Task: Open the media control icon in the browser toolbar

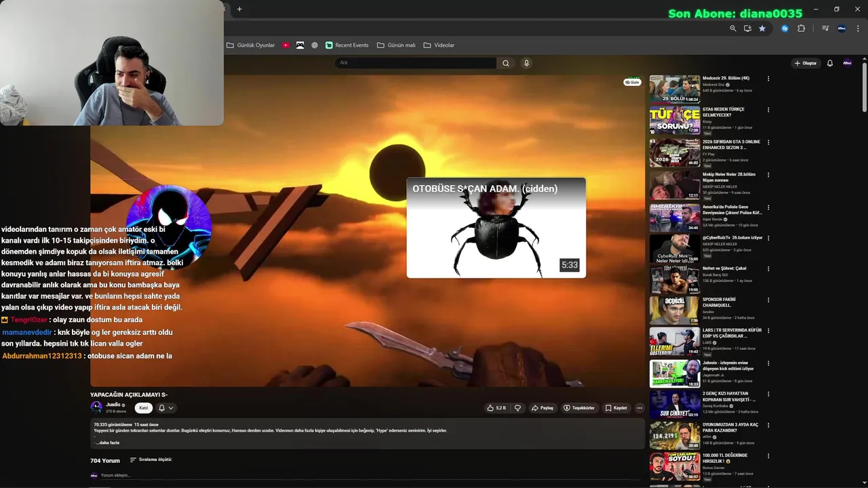Action: point(825,28)
